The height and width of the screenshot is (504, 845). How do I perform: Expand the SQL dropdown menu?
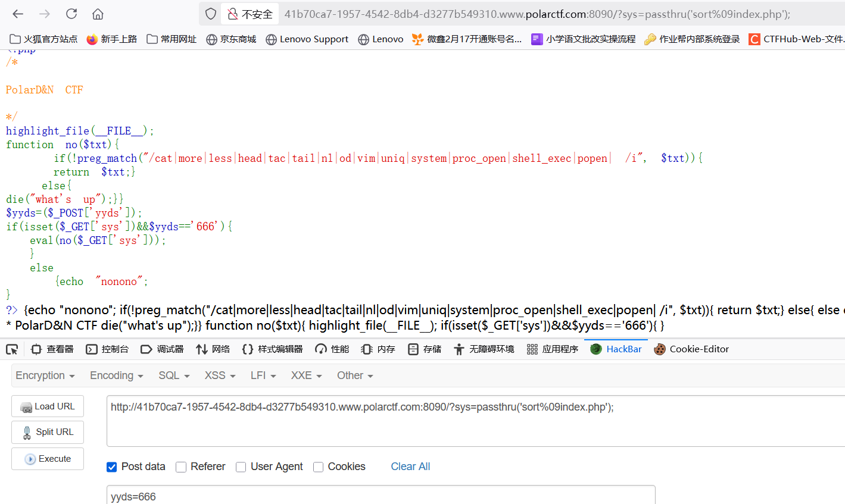click(x=174, y=375)
